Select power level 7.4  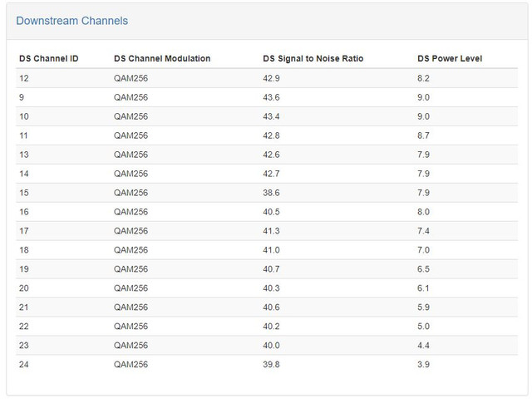(423, 231)
